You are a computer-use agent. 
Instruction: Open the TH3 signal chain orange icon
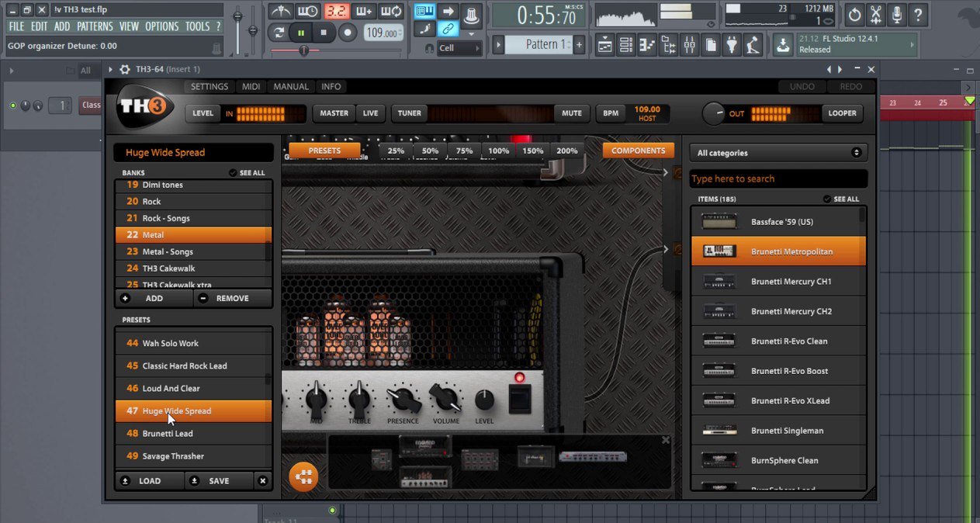coord(303,476)
